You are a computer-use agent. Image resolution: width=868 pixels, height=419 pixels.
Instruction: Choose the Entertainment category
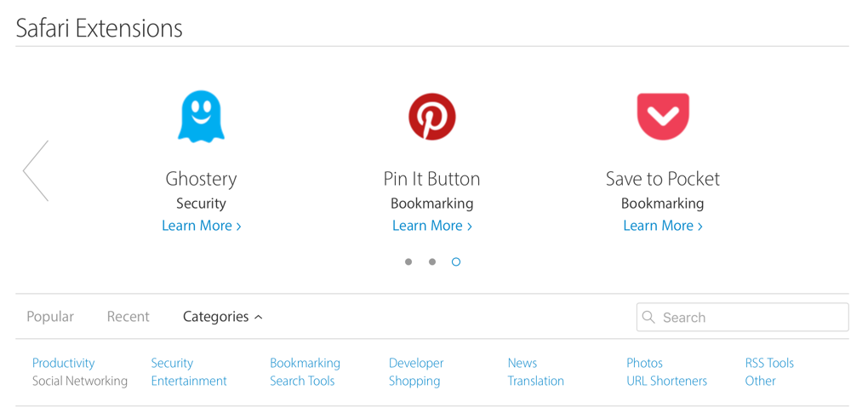tap(189, 381)
